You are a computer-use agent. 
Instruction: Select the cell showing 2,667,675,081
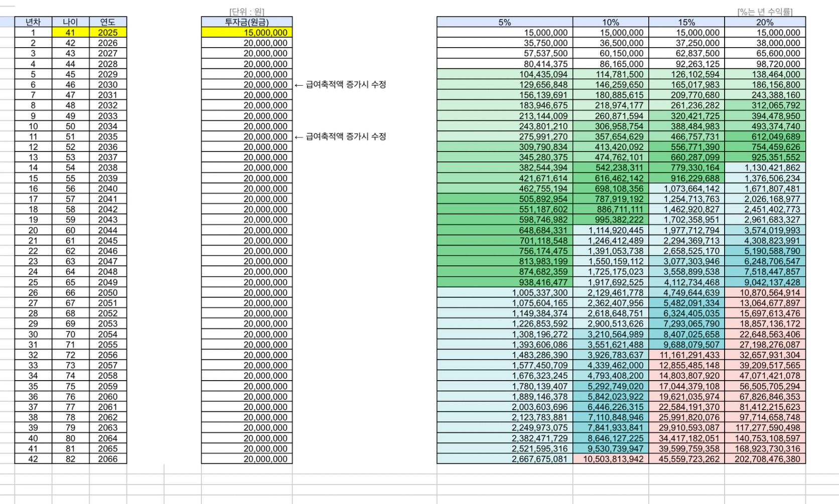[504, 459]
